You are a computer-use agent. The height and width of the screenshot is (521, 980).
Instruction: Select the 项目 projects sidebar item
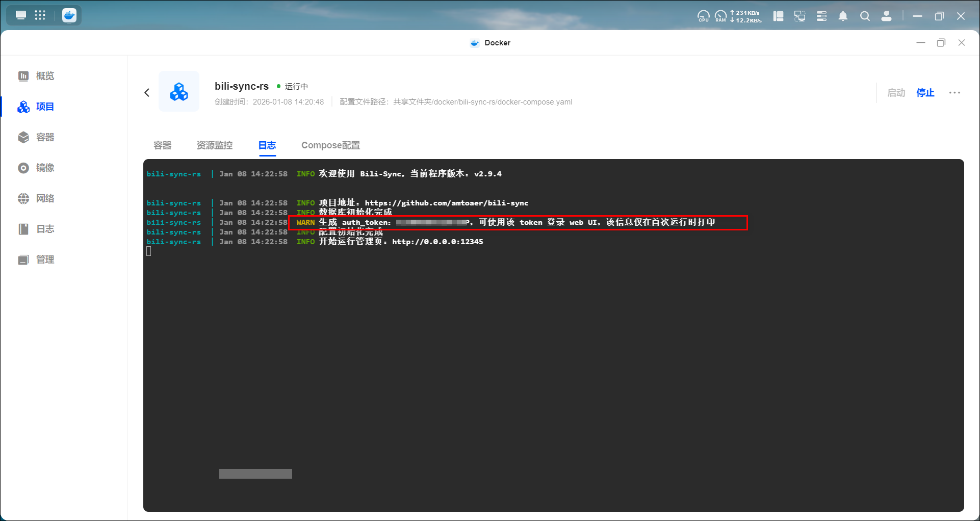36,107
